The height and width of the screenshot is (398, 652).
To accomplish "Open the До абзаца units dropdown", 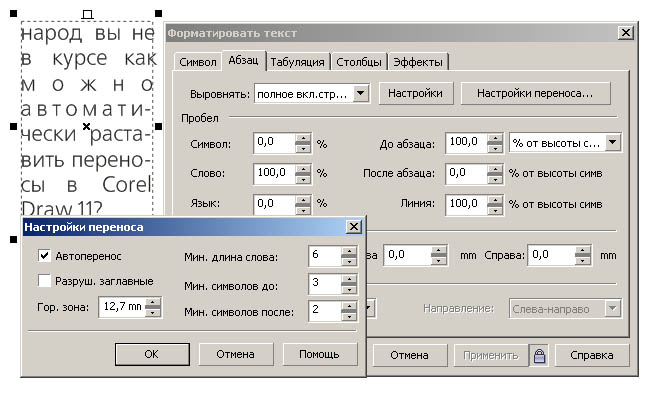I will click(x=612, y=143).
